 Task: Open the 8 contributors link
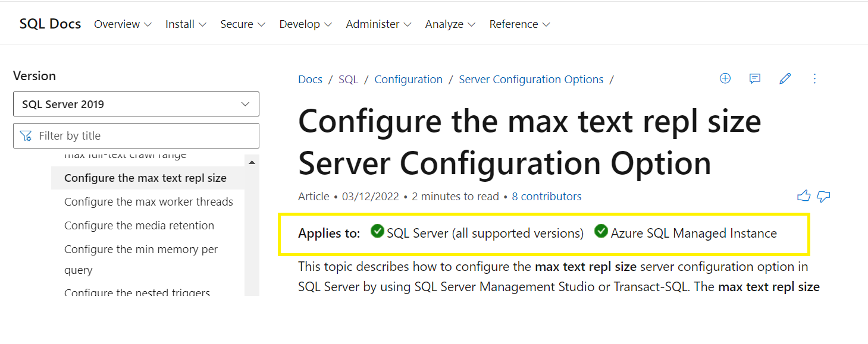pos(546,196)
